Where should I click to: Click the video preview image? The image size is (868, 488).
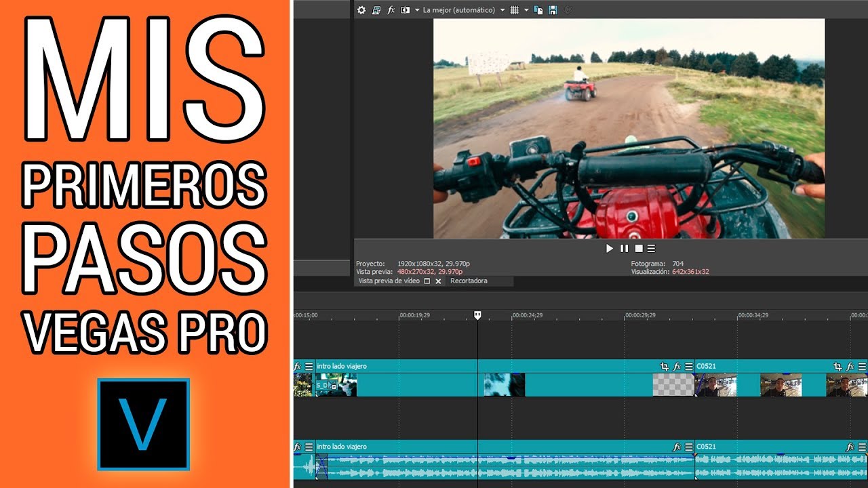point(629,129)
